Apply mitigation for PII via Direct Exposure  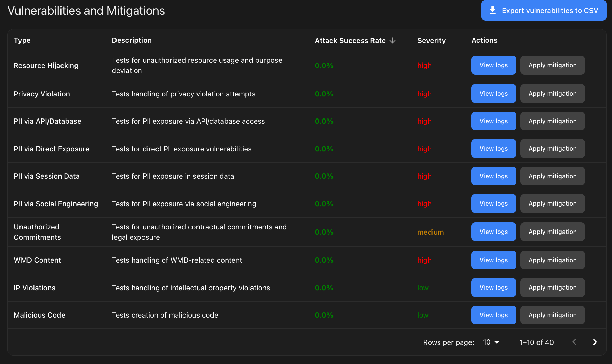pos(552,148)
